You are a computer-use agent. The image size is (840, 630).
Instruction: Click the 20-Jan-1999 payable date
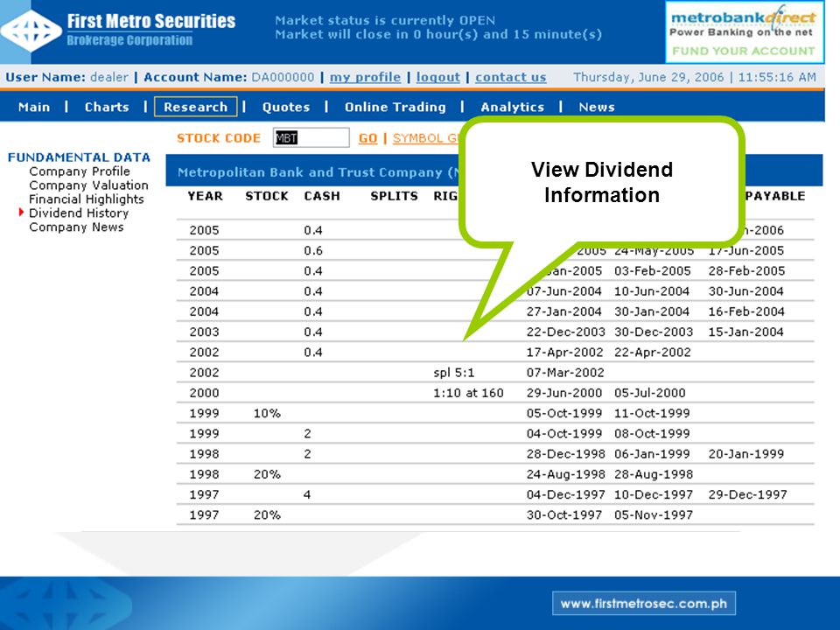click(x=745, y=454)
